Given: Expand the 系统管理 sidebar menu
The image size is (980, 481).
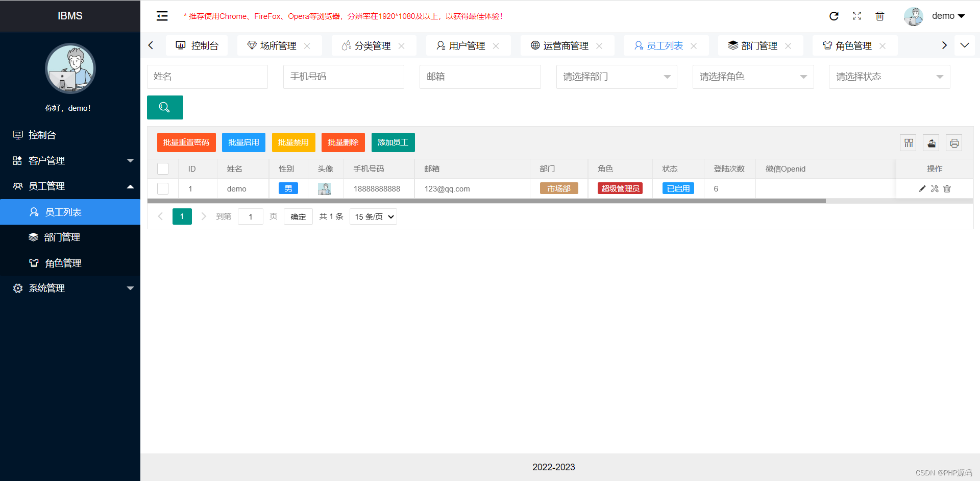Looking at the screenshot, I should point(70,288).
